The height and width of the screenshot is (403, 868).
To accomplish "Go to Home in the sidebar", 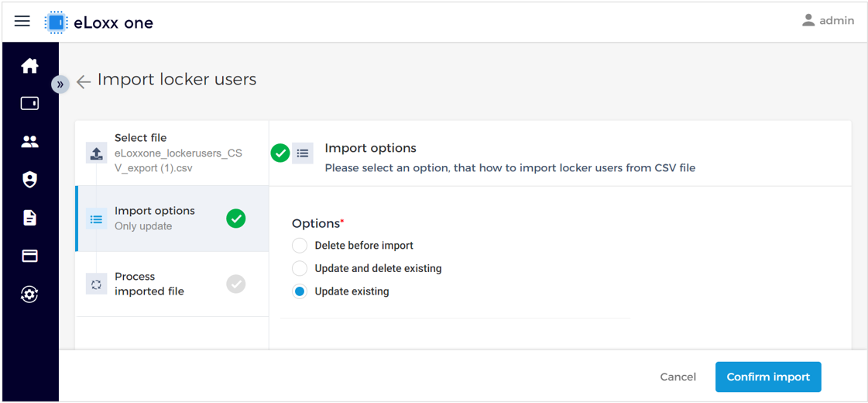I will [29, 66].
